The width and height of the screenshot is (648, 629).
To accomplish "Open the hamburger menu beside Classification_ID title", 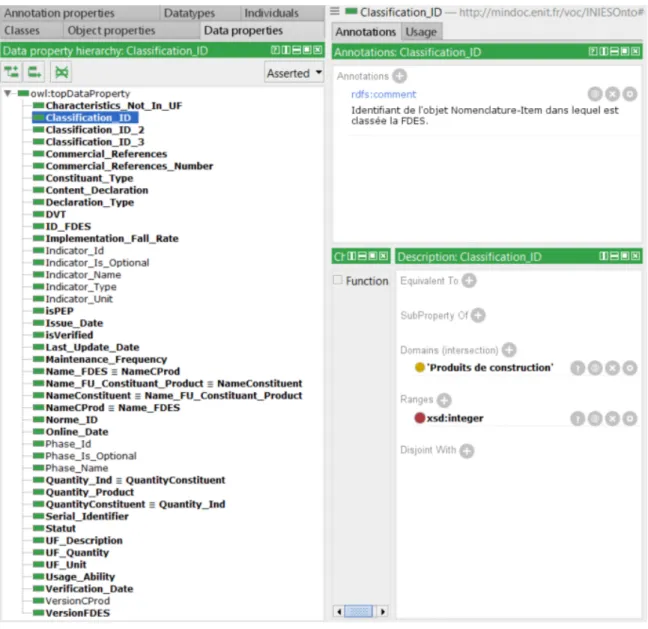I will (x=335, y=12).
